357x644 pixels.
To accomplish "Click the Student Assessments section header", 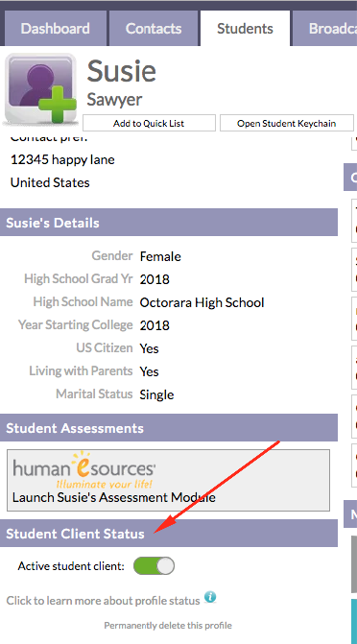I will coord(169,427).
